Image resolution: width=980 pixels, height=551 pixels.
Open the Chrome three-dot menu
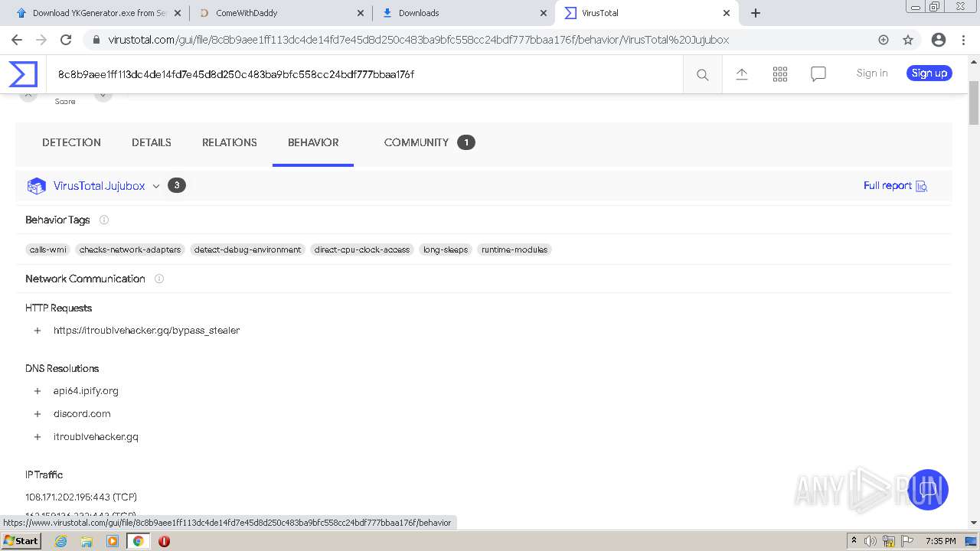pos(963,40)
